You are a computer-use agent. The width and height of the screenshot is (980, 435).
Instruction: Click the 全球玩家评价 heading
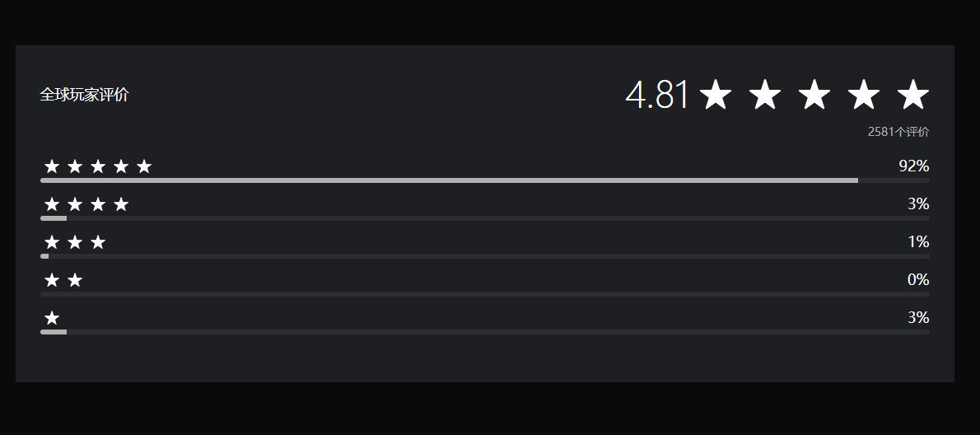point(84,95)
